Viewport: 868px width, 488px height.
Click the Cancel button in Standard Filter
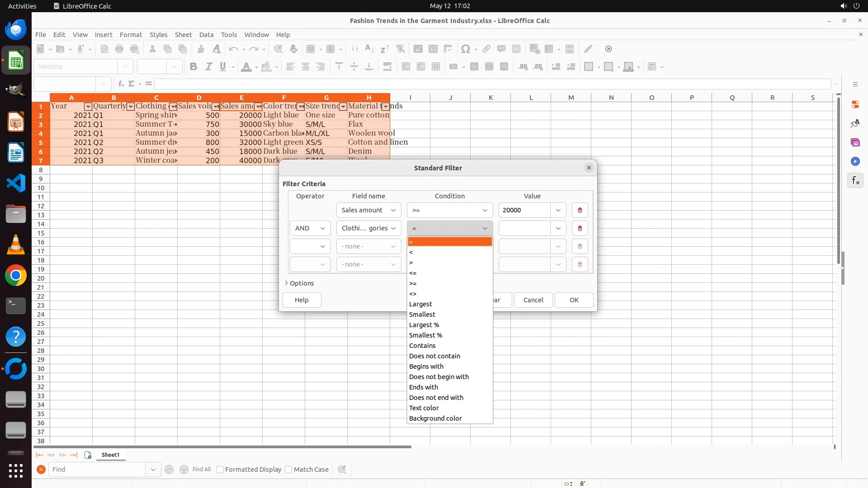pos(533,300)
